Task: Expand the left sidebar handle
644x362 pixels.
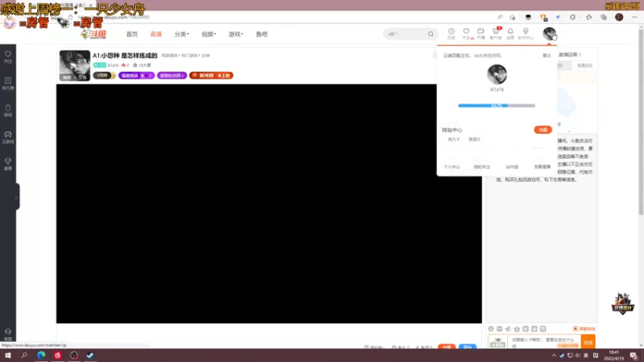Action: (x=17, y=197)
